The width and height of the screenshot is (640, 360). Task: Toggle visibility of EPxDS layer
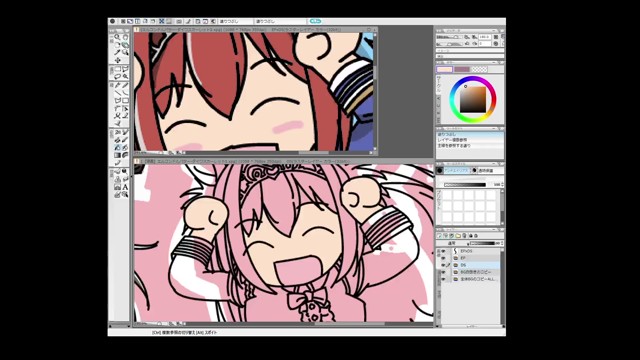(x=443, y=251)
